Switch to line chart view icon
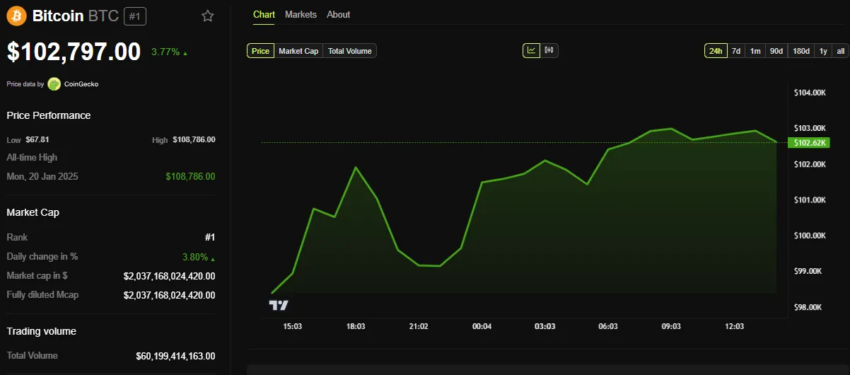 [531, 50]
